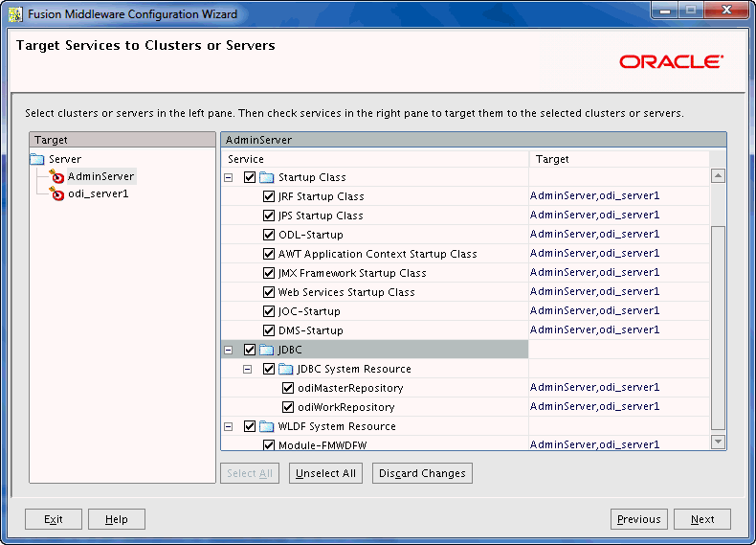
Task: Click the Startup Class folder icon
Action: click(267, 177)
